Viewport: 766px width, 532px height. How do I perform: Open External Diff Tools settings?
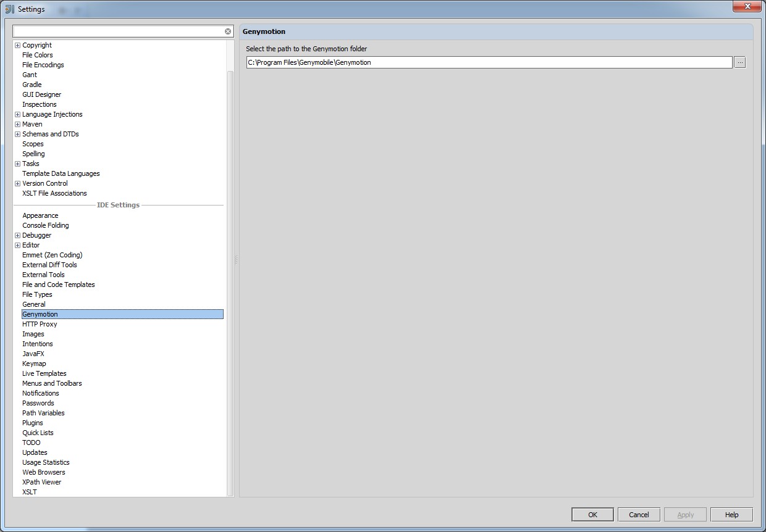tap(50, 265)
